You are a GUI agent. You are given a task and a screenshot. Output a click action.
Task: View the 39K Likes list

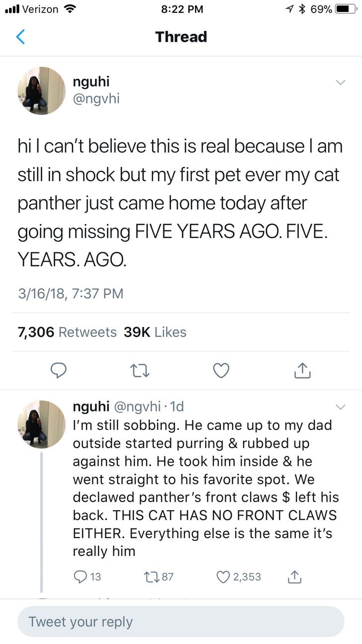(155, 332)
